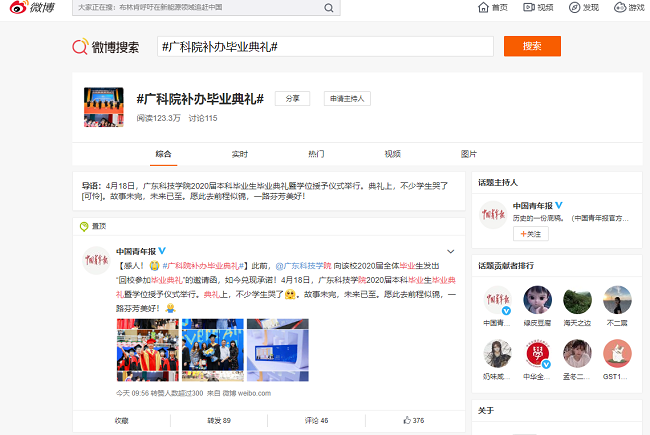650x435 pixels.
Task: Open the 首页 home icon
Action: 492,8
